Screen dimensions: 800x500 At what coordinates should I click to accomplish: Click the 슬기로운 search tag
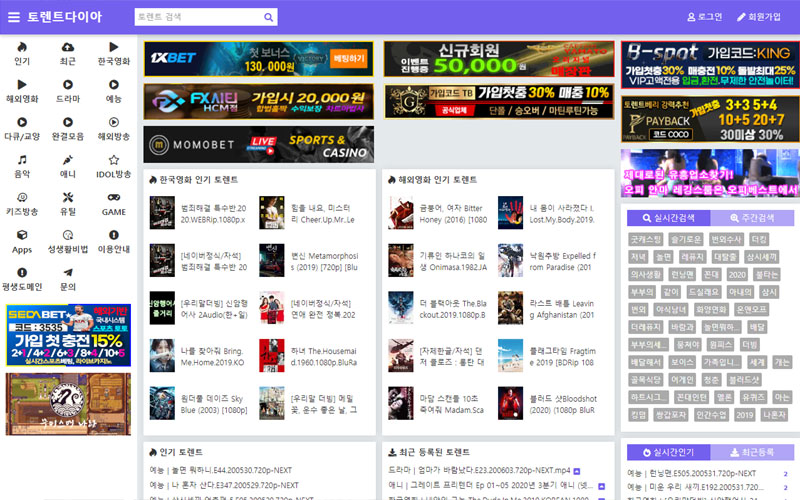click(686, 240)
